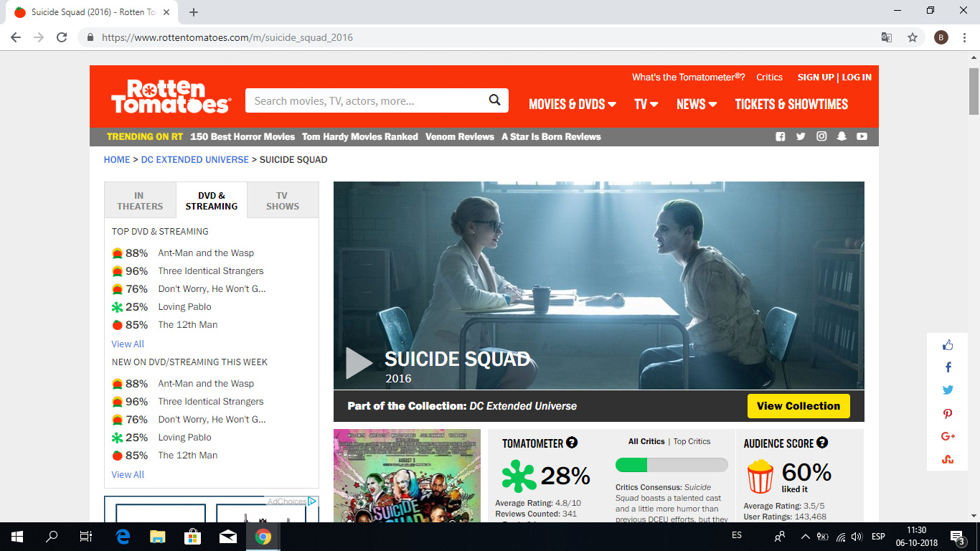Click the translate page icon in address bar

[x=887, y=37]
